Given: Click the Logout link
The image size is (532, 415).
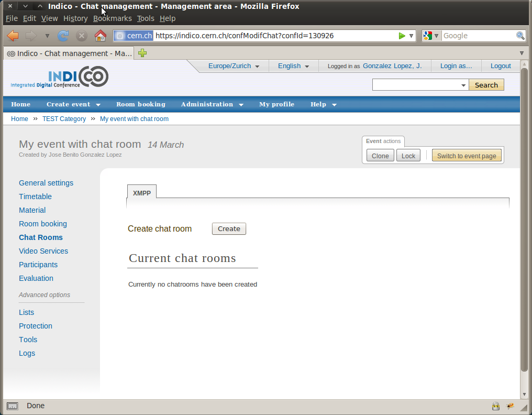Looking at the screenshot, I should click(x=501, y=66).
